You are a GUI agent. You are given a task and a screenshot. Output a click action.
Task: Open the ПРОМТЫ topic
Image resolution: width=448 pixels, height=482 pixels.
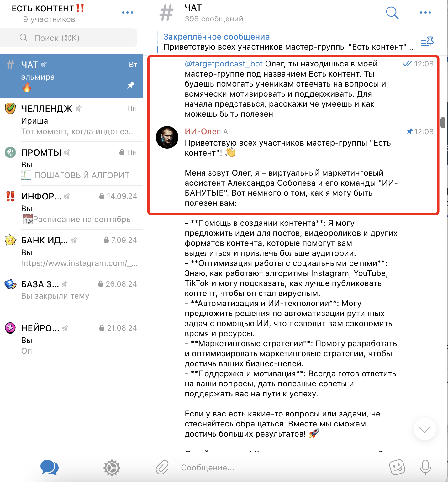71,163
